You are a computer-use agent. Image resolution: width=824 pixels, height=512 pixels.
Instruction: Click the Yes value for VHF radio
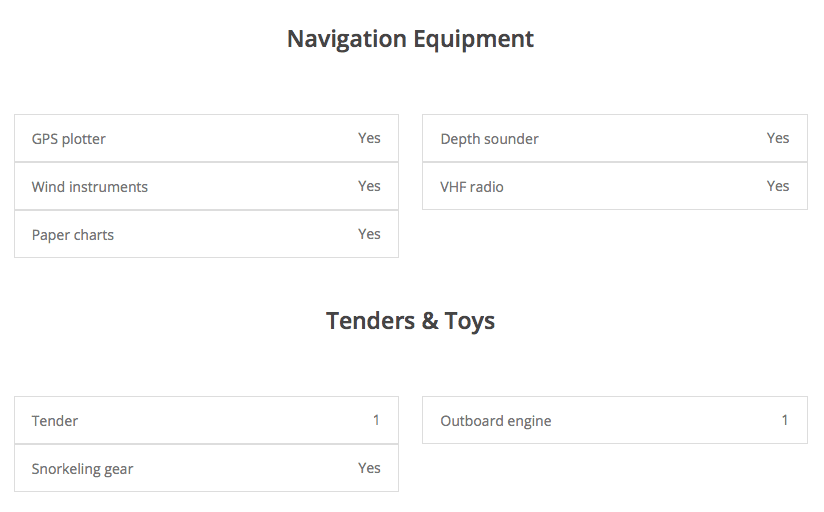778,186
